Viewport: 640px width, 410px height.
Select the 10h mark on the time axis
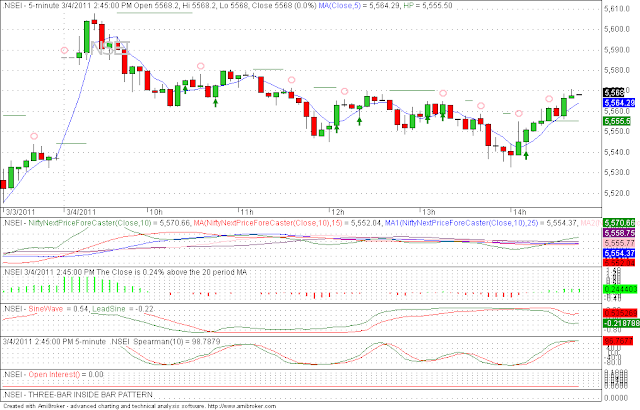(x=156, y=212)
